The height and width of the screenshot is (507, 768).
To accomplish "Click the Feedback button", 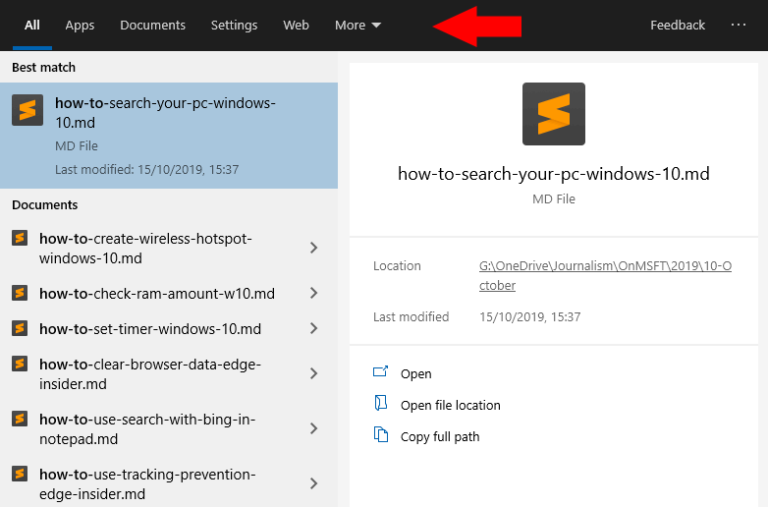I will click(677, 25).
